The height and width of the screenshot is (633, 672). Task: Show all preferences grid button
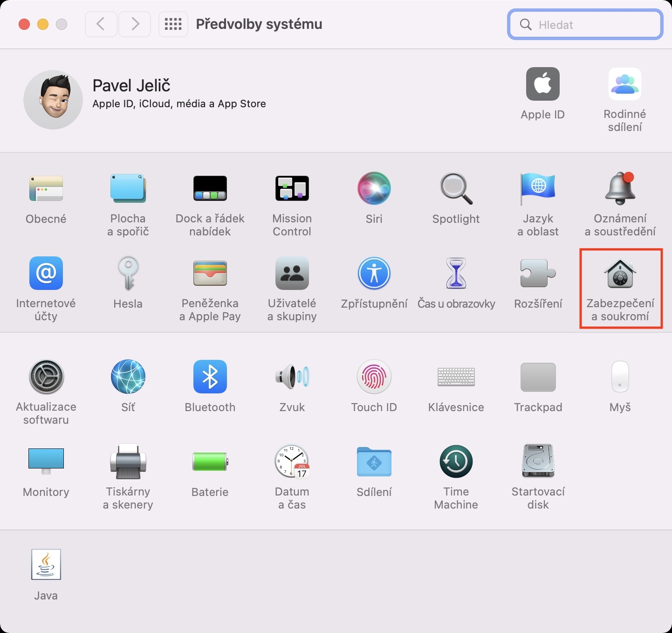173,24
